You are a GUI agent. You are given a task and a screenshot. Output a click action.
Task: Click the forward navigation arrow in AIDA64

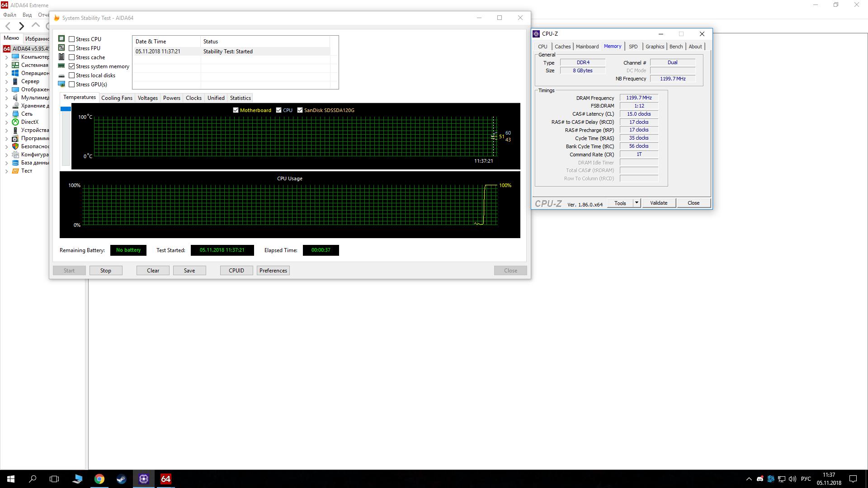point(21,26)
